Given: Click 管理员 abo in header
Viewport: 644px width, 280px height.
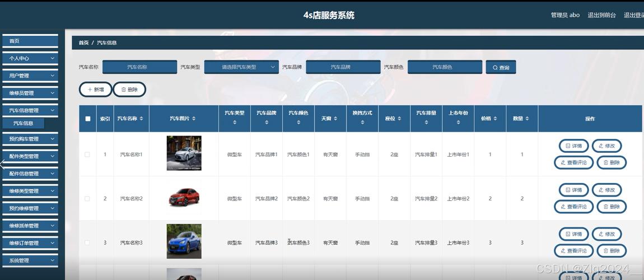Looking at the screenshot, I should click(565, 15).
